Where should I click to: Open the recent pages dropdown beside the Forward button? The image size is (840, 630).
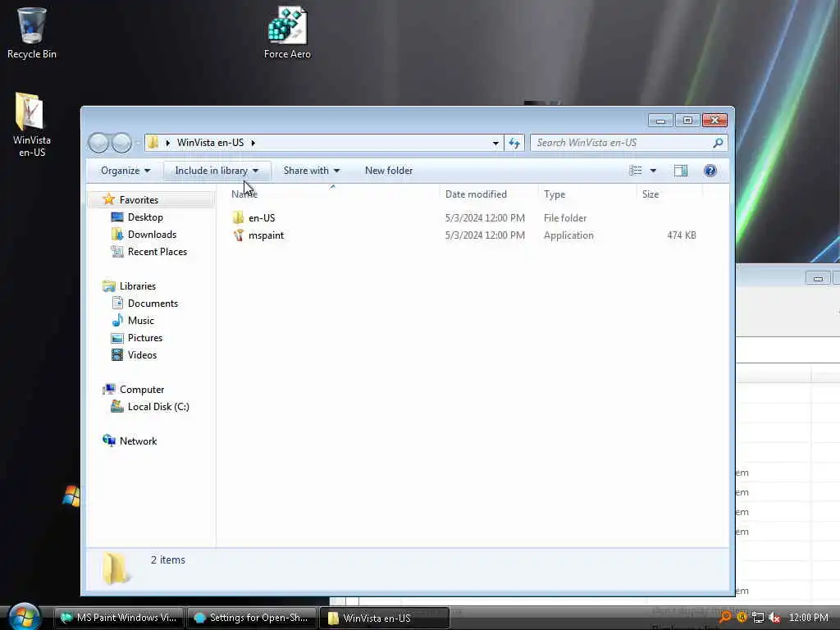tap(138, 143)
